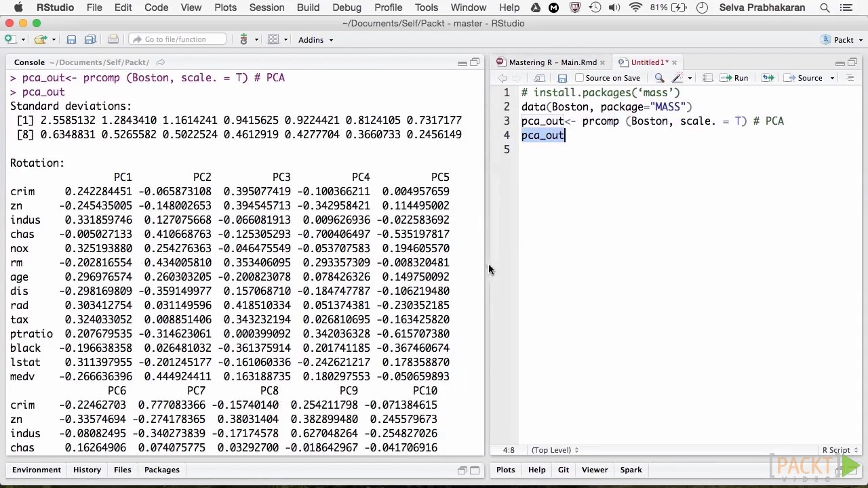
Task: Click Show in new window icon
Action: (539, 78)
